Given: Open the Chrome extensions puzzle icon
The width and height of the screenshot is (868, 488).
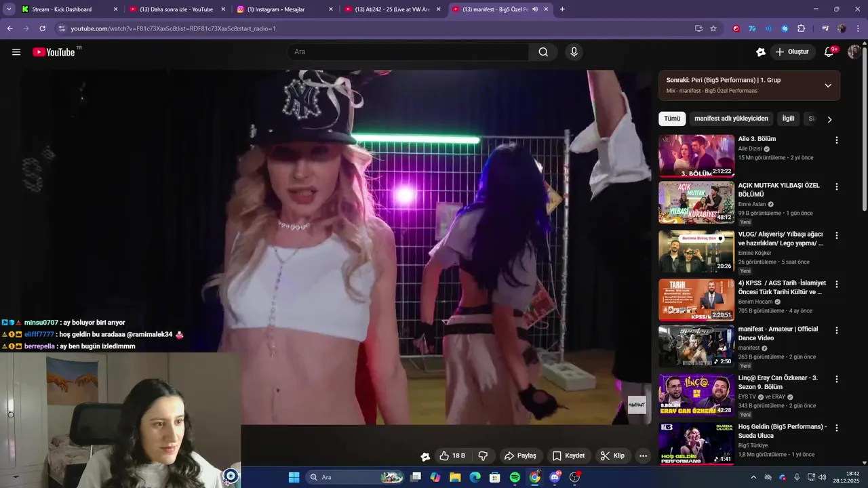Looking at the screenshot, I should (x=802, y=28).
